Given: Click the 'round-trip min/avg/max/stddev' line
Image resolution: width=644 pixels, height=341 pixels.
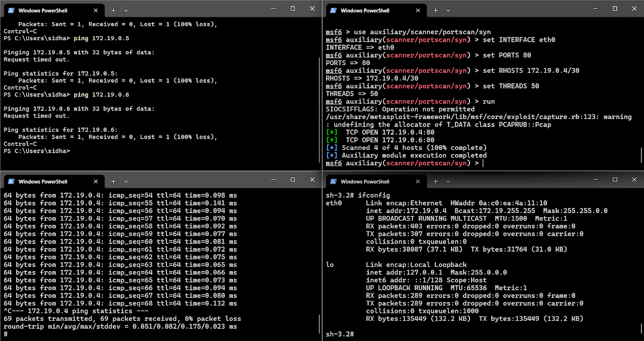Looking at the screenshot, I should point(120,327).
